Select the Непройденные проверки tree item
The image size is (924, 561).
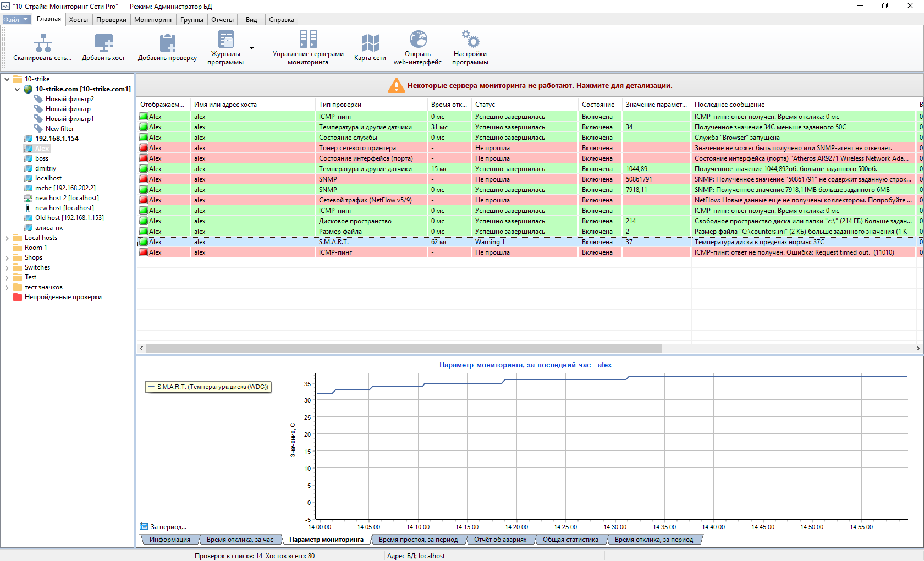coord(63,297)
